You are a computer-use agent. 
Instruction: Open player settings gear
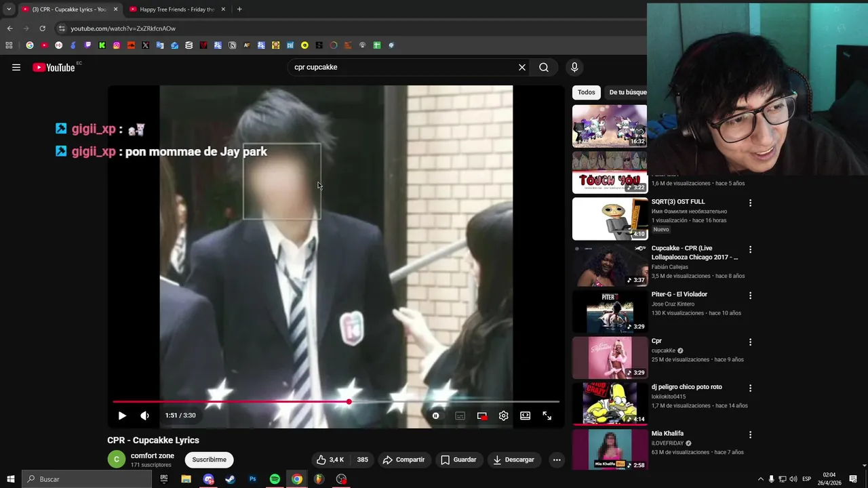(x=504, y=415)
